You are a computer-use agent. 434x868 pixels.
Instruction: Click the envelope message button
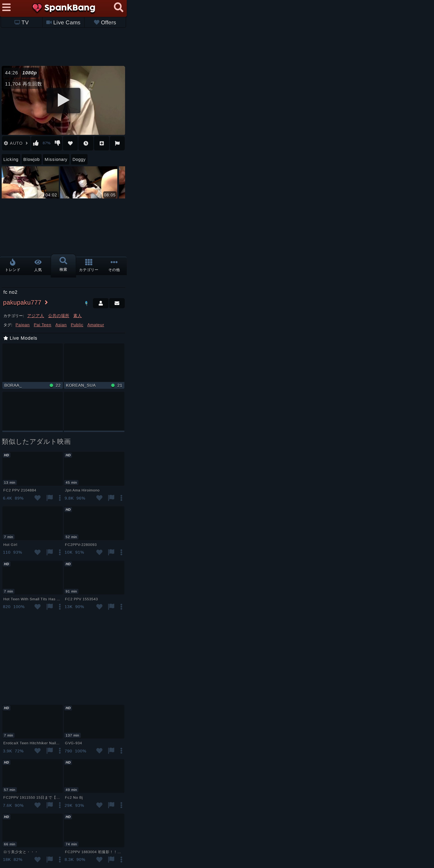[x=117, y=303]
